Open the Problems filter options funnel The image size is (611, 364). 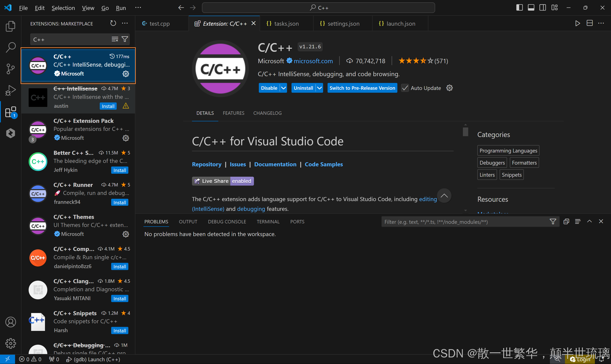click(x=553, y=222)
